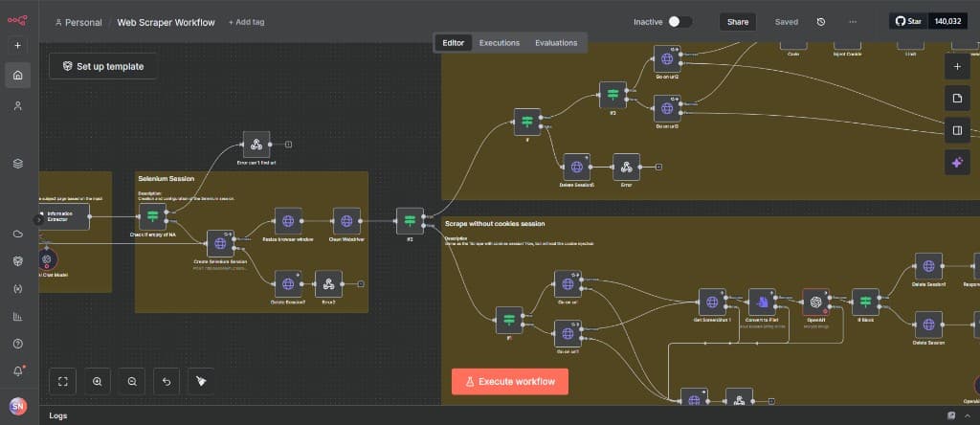Click the Share button
This screenshot has height=425, width=980.
tap(738, 22)
